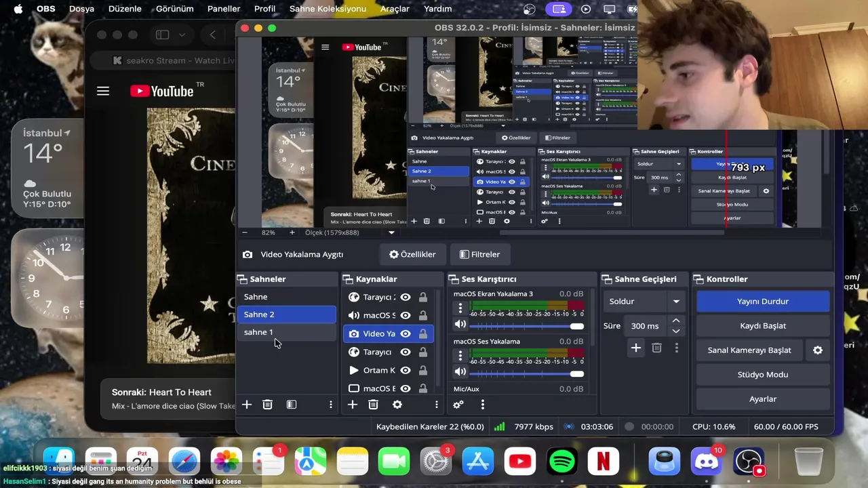Toggle lock on Tarayıcı 2 source
Viewport: 868px width, 488px height.
click(x=423, y=297)
